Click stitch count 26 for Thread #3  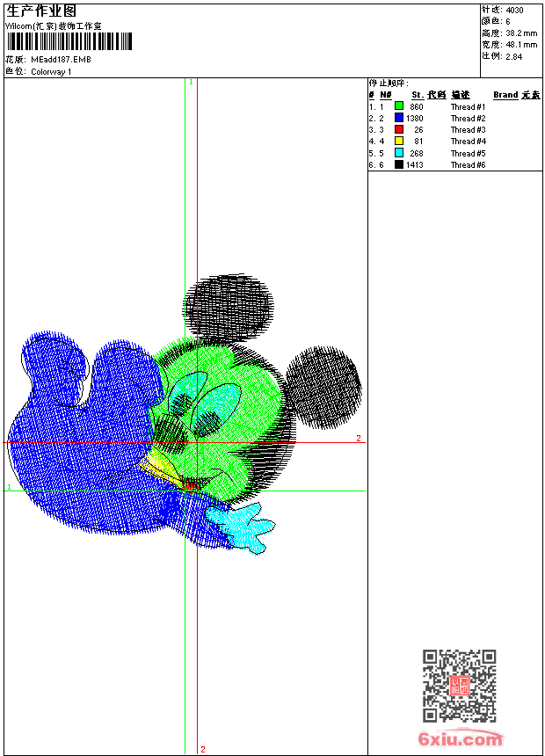coord(418,130)
